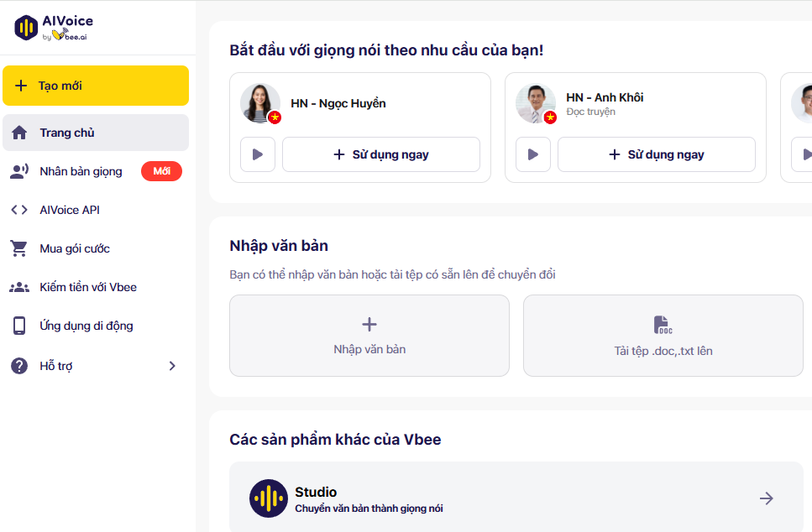Click the Hỗ trợ question mark icon
The width and height of the screenshot is (812, 532).
pyautogui.click(x=18, y=365)
